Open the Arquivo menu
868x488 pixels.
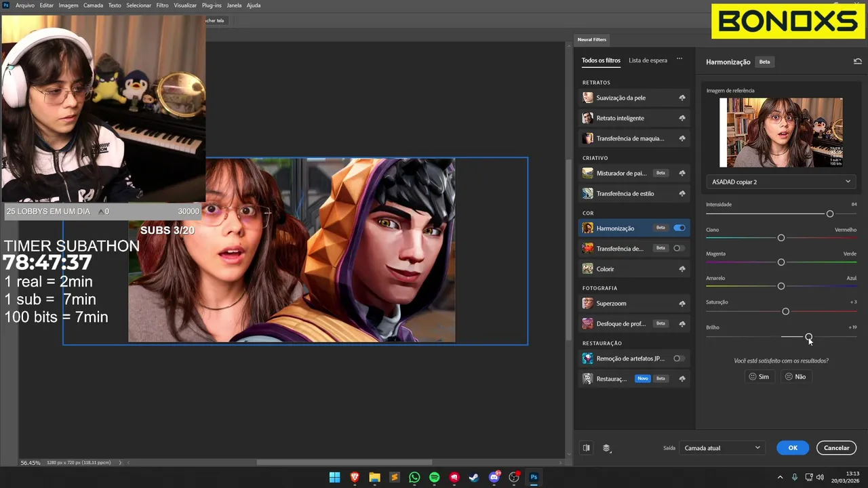[25, 5]
